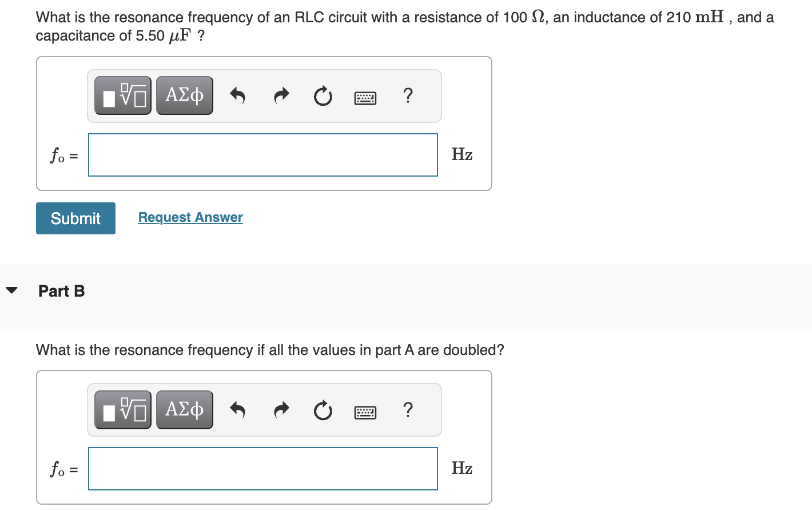Reset the Part A answer using the reset icon

(x=323, y=97)
